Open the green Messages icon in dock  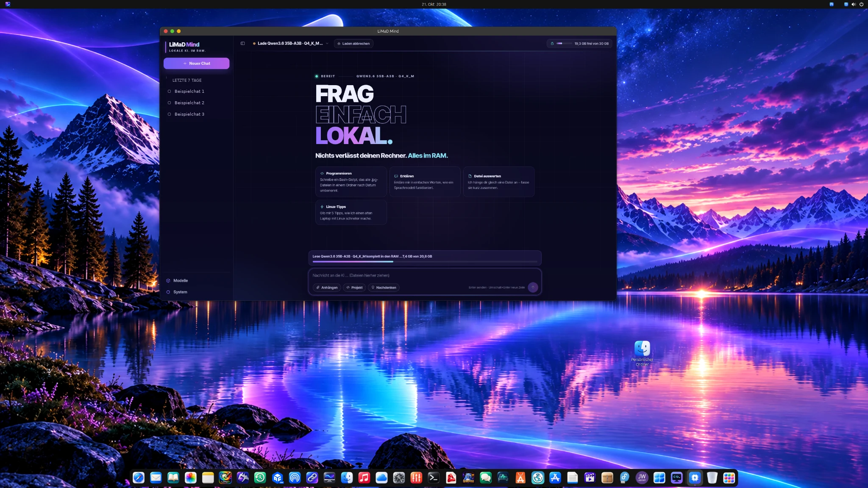(486, 478)
